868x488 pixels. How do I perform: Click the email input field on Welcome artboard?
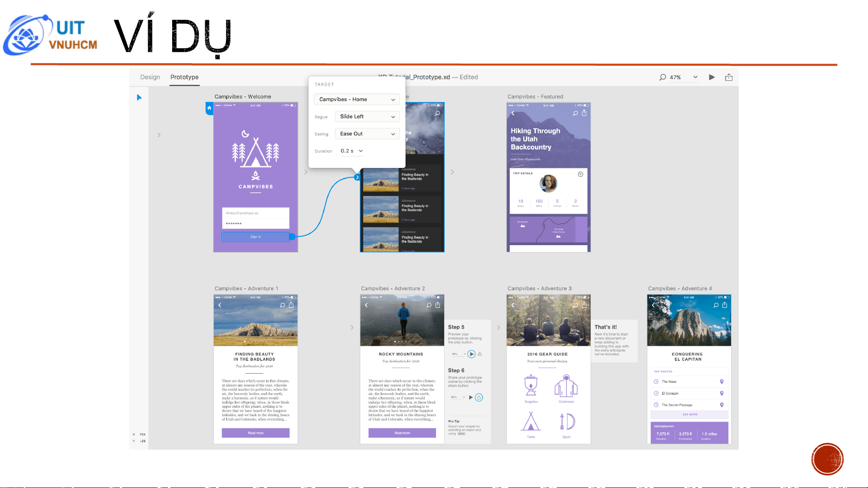coord(255,213)
